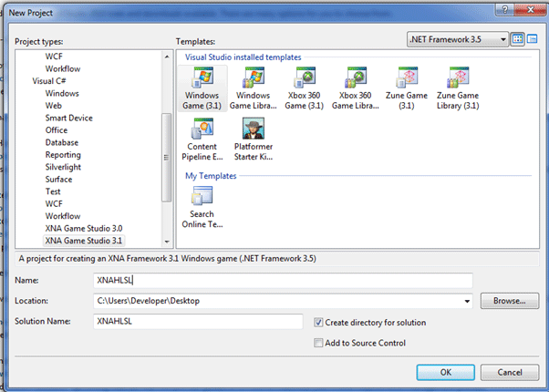Select the Web project type

54,106
